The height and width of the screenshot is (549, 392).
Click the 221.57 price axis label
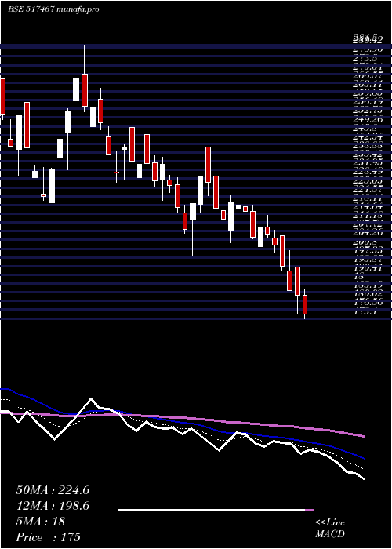pyautogui.click(x=368, y=190)
